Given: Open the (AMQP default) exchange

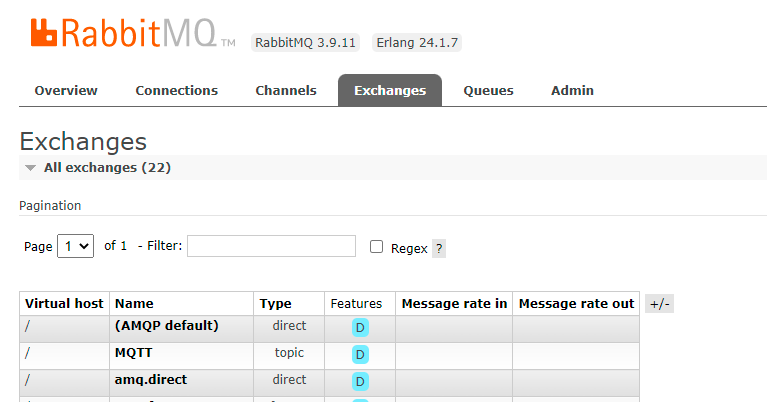Looking at the screenshot, I should point(166,326).
